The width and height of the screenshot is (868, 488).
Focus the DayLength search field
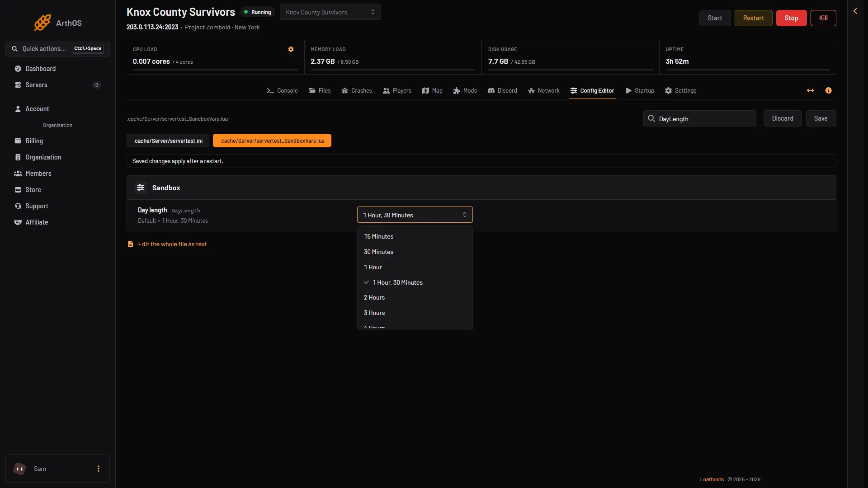[x=699, y=118]
